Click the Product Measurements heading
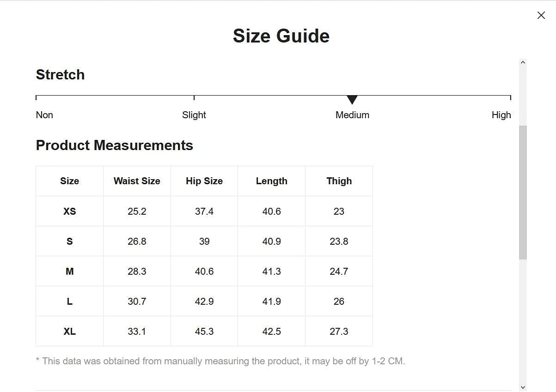The width and height of the screenshot is (556, 392). coord(114,145)
